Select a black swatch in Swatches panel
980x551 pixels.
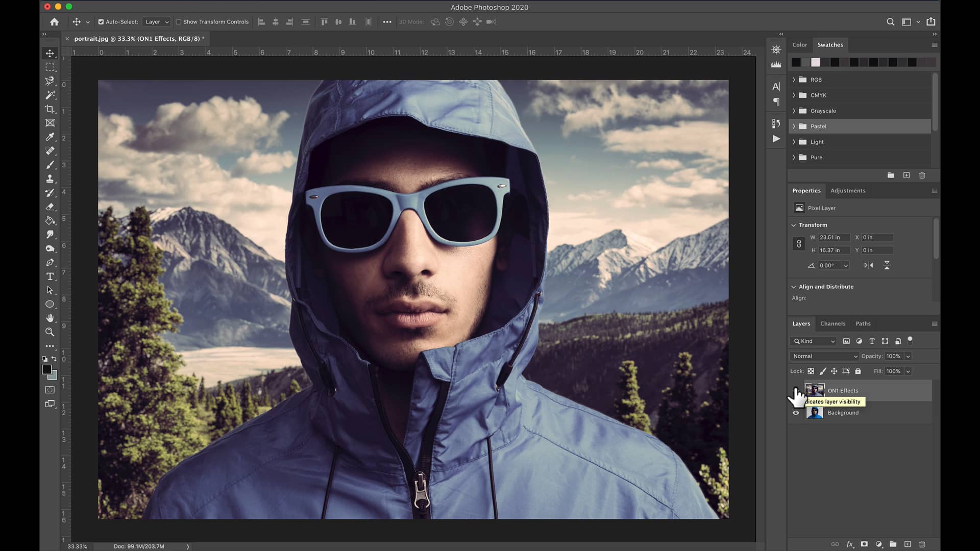tap(795, 62)
